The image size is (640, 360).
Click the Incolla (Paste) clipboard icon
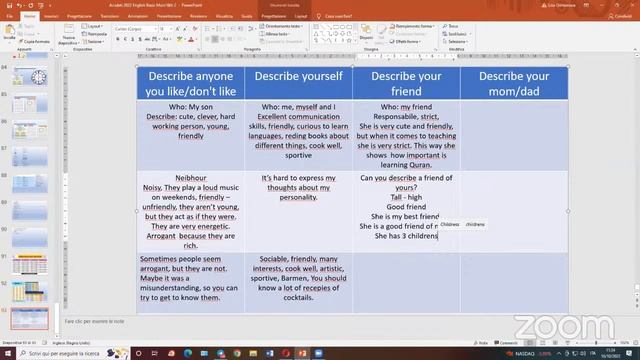pos(9,31)
